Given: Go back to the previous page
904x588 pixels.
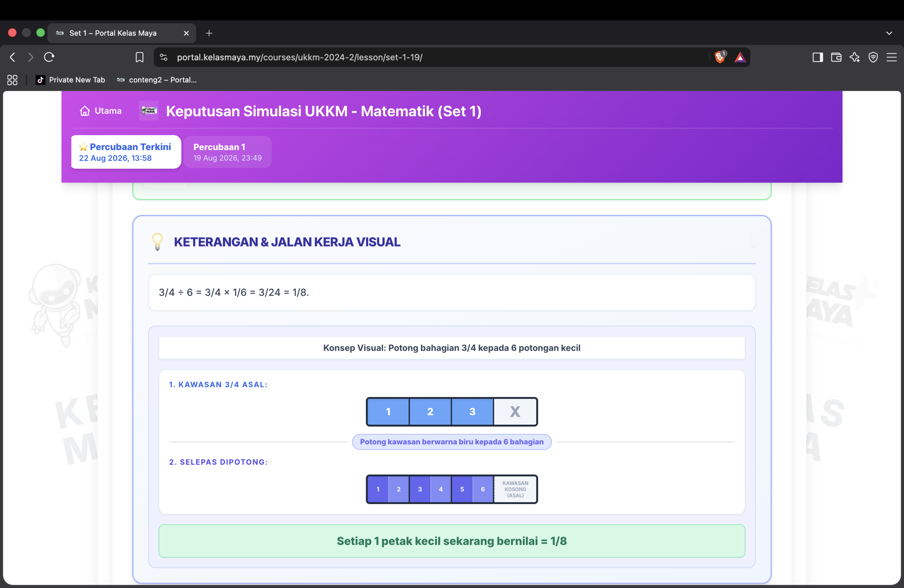Looking at the screenshot, I should 12,57.
